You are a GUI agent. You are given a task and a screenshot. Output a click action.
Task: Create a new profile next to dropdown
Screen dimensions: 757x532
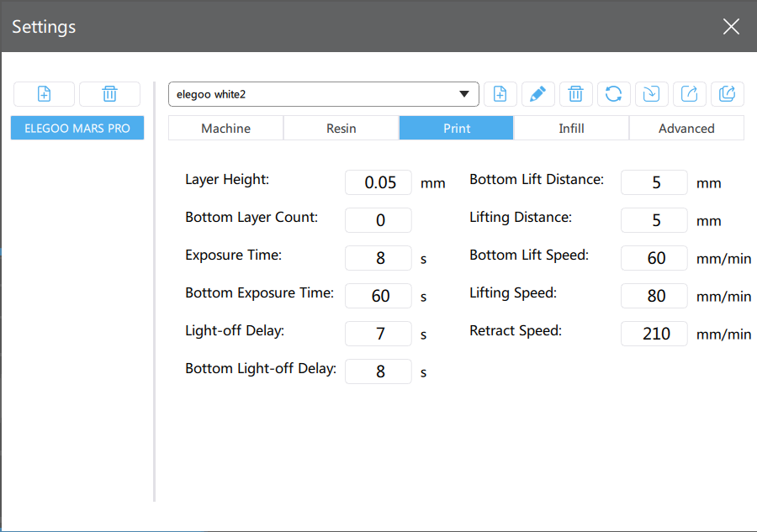tap(500, 94)
